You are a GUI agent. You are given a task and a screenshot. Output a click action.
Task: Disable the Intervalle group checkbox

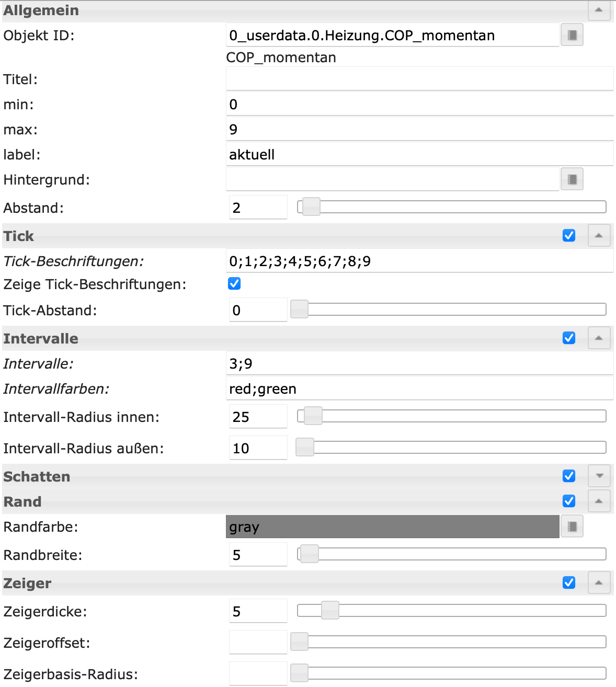pyautogui.click(x=569, y=338)
